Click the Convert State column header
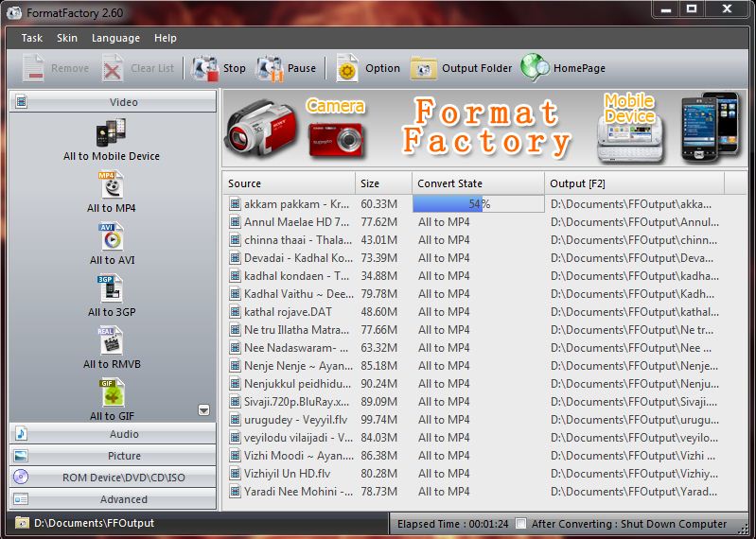This screenshot has width=756, height=539. coord(478,183)
